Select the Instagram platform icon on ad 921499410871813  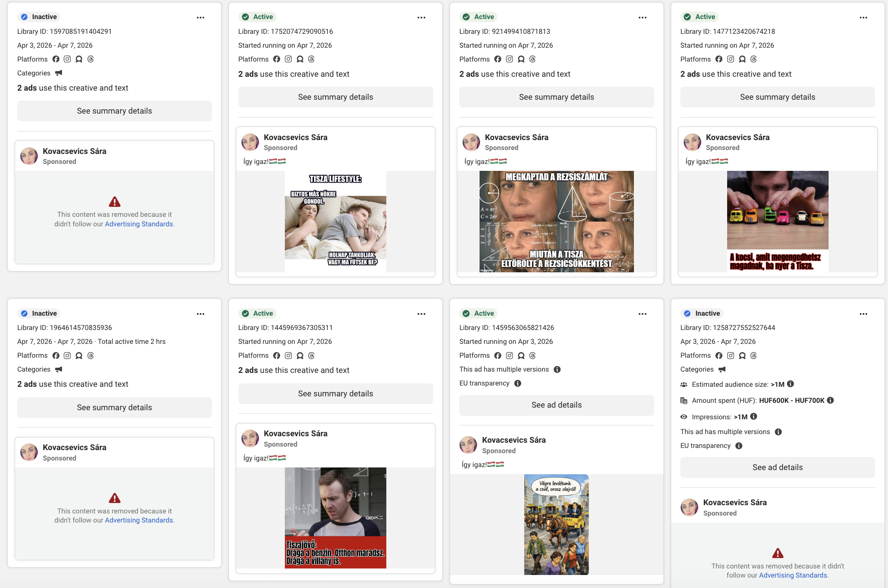[x=509, y=59]
